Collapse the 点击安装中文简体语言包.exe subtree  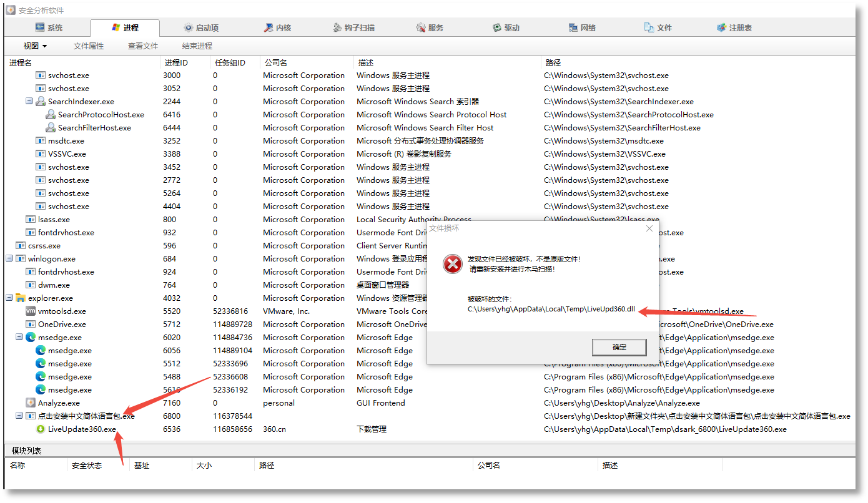click(x=19, y=416)
